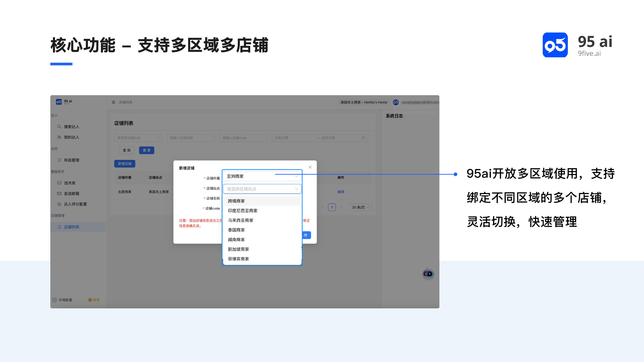Viewport: 644px width, 362px height.
Task: Click the calendar icon in the date range field
Action: [363, 138]
